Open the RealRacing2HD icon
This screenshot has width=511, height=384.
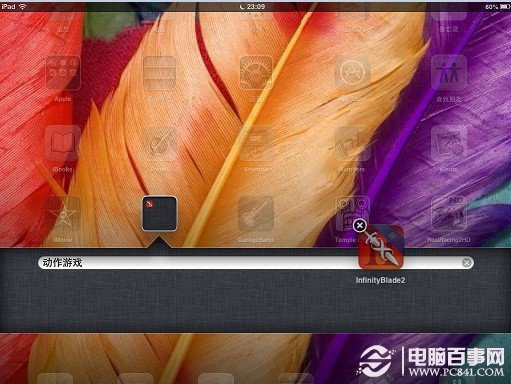coord(449,214)
